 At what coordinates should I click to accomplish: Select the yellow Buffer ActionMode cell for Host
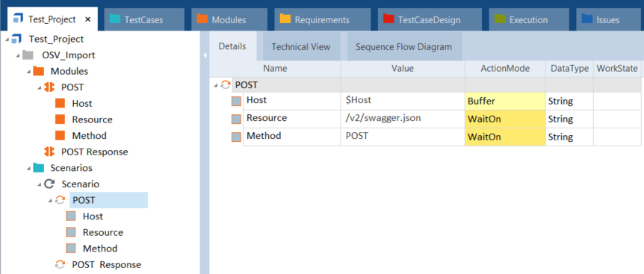tap(505, 101)
